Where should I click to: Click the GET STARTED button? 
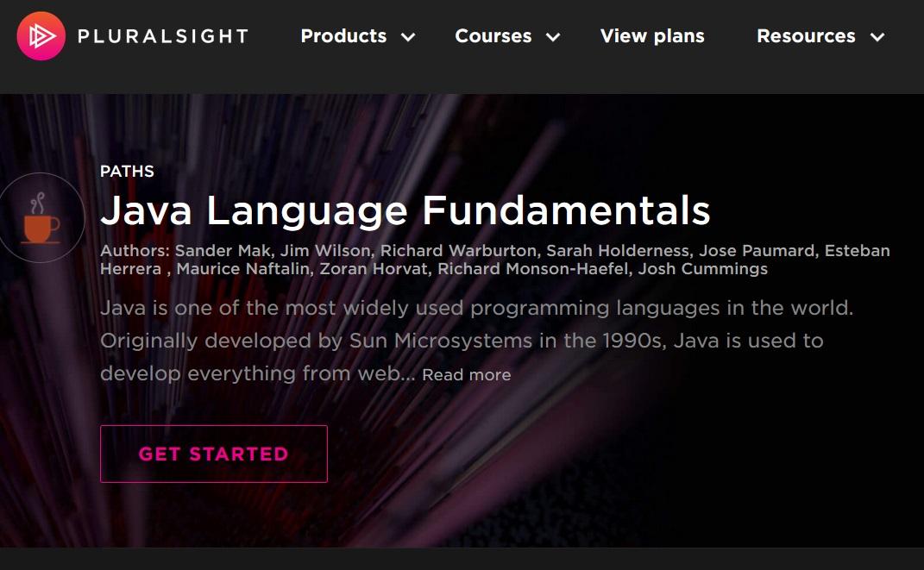coord(214,454)
